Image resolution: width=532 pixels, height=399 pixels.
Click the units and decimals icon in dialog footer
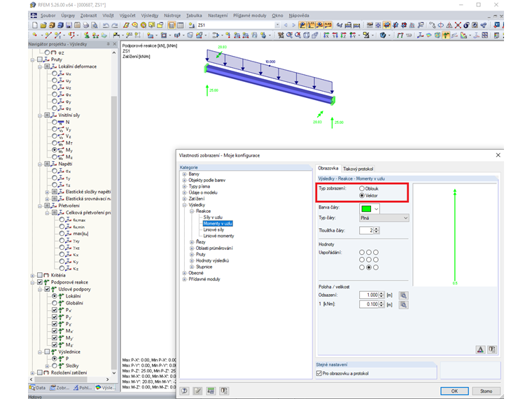211,391
